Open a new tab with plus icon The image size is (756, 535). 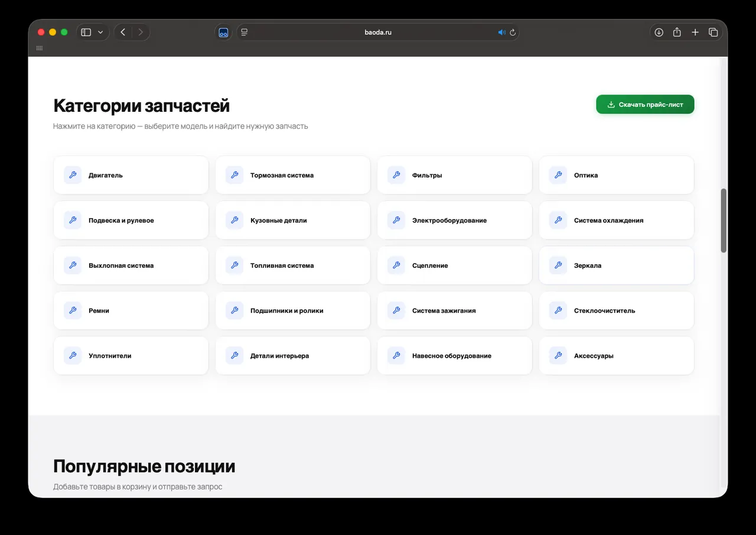(x=695, y=33)
